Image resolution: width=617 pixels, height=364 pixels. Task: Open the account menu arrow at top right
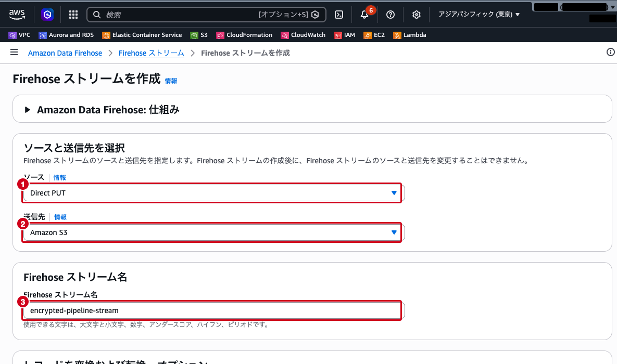coord(613,7)
